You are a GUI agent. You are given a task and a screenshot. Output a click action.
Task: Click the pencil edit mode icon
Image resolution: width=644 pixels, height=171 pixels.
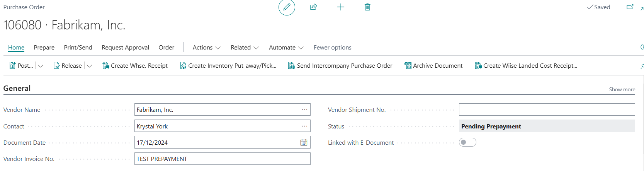(287, 7)
